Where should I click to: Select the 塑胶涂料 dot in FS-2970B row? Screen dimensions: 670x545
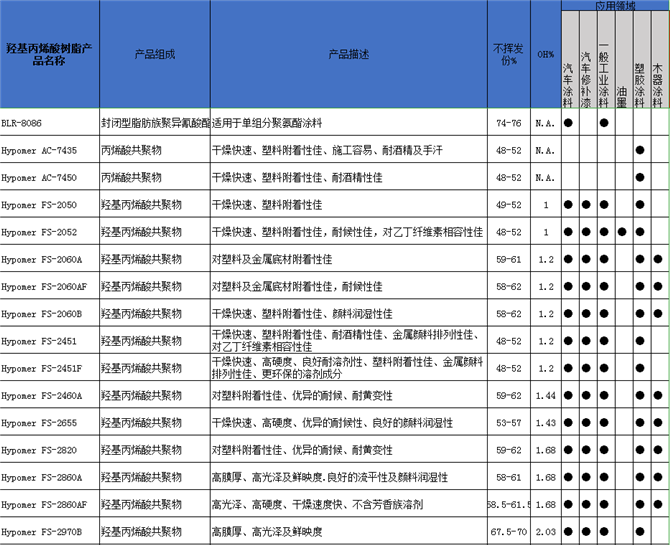click(640, 532)
